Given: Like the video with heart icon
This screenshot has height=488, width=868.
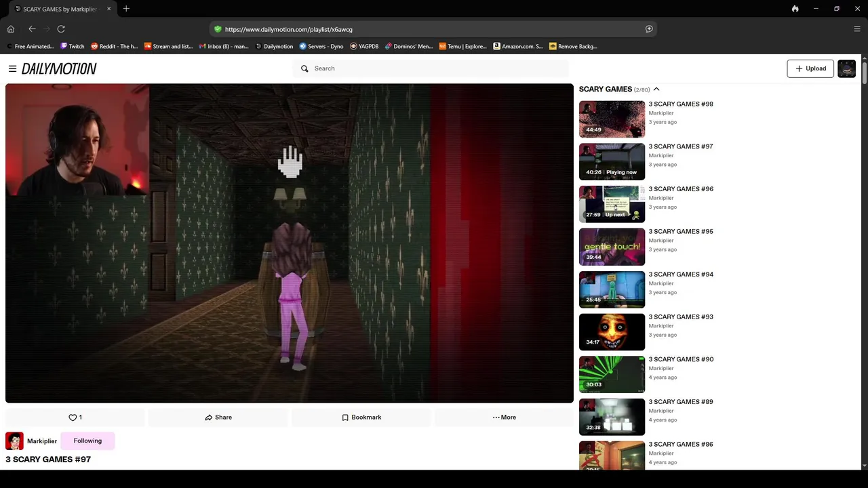Looking at the screenshot, I should click(75, 418).
